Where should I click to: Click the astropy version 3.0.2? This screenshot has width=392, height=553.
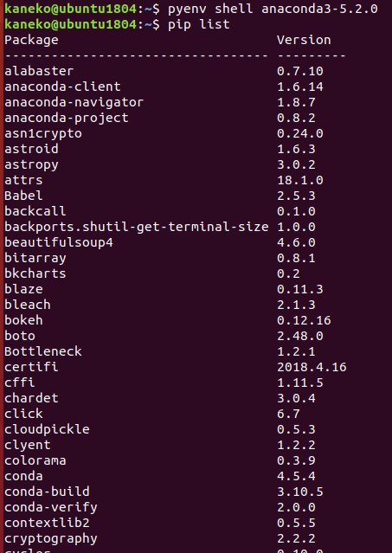point(296,164)
